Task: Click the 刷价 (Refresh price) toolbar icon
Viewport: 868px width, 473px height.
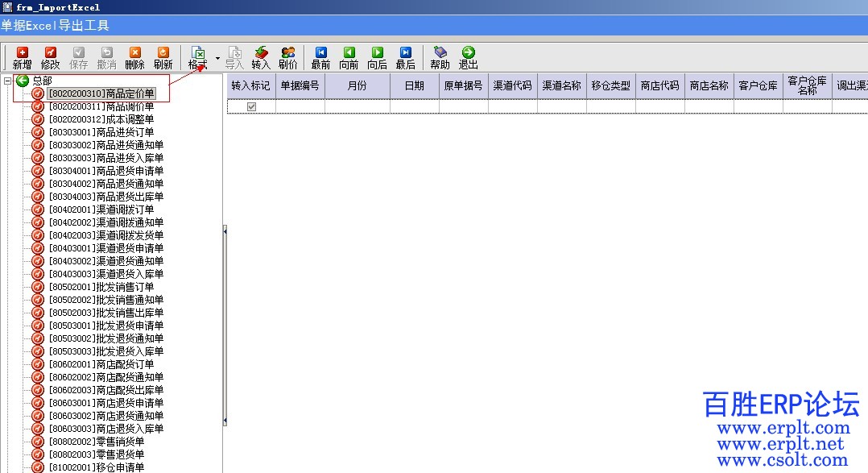Action: pos(287,57)
